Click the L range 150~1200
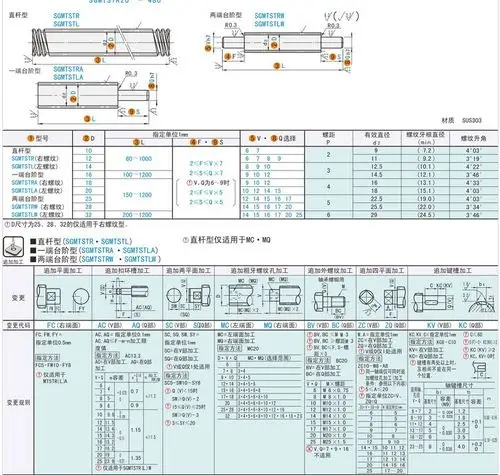 [137, 195]
